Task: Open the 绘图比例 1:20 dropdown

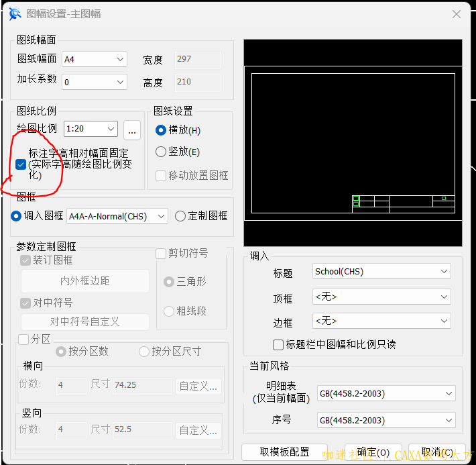Action: [x=91, y=129]
